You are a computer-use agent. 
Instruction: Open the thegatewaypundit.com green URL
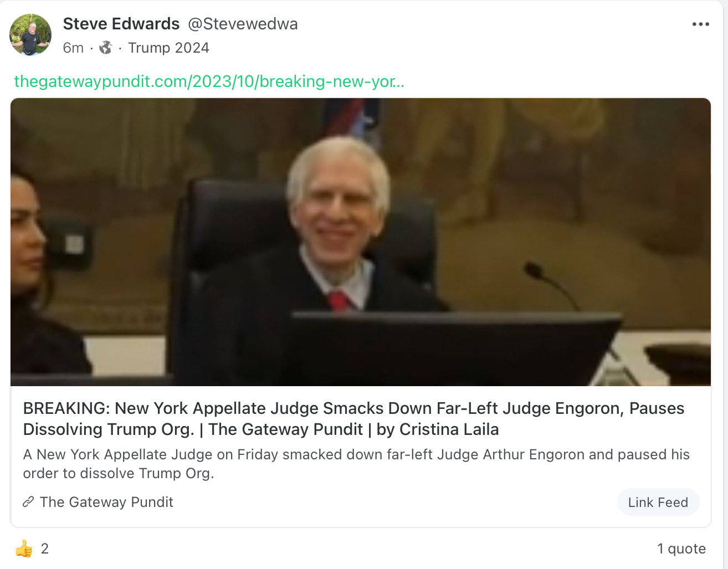pos(209,81)
